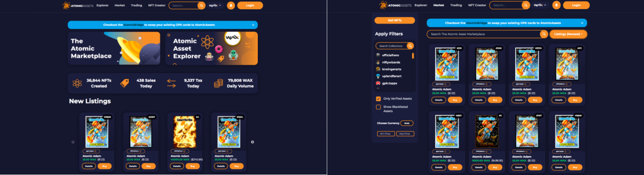Open the Atomic Asset Explorer banner
The width and height of the screenshot is (644, 175).
point(211,48)
